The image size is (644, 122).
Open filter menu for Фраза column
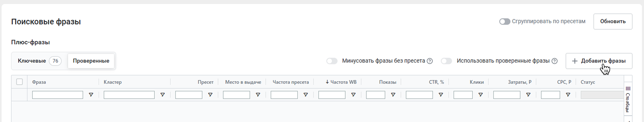tap(91, 95)
